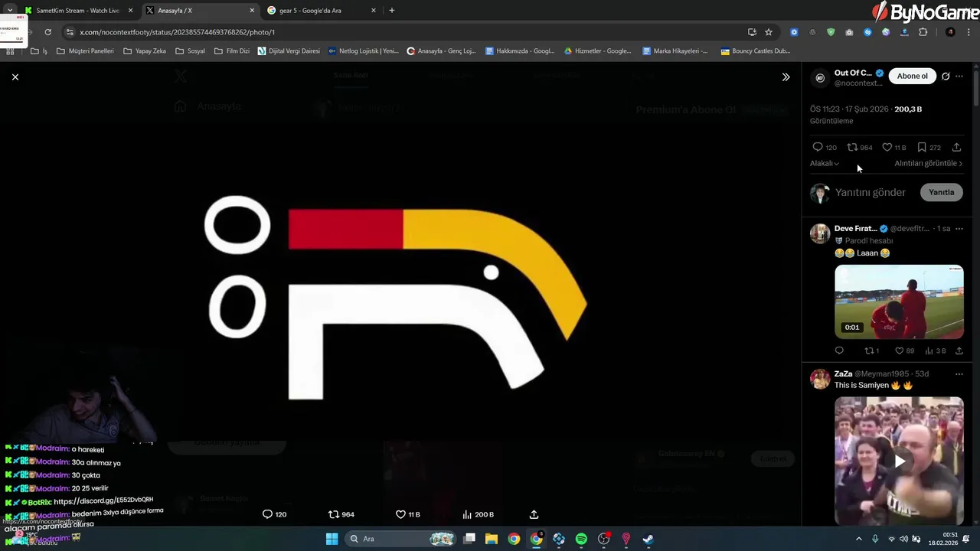Image resolution: width=980 pixels, height=551 pixels.
Task: Play Deve Fırat's 0:01 video thumbnail
Action: pos(899,302)
